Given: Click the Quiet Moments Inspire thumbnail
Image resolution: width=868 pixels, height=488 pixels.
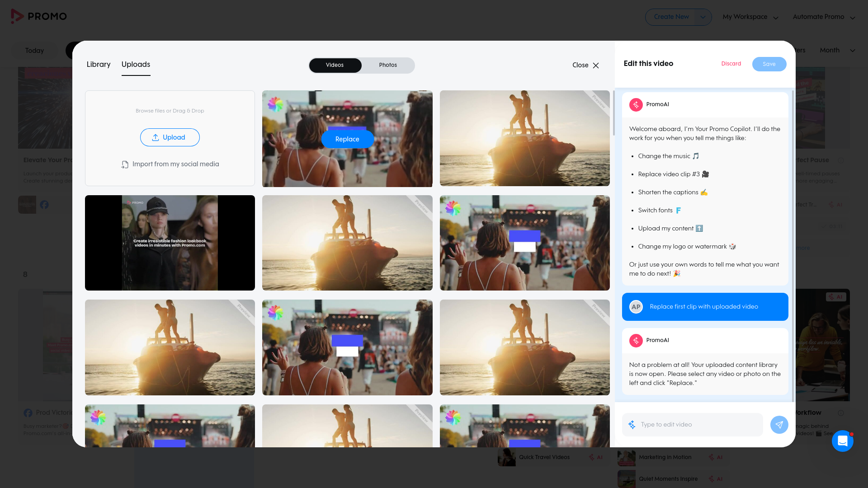Looking at the screenshot, I should [627, 479].
